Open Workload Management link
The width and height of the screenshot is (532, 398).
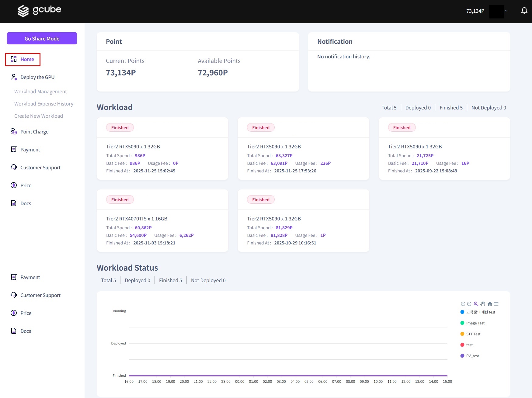(x=40, y=92)
